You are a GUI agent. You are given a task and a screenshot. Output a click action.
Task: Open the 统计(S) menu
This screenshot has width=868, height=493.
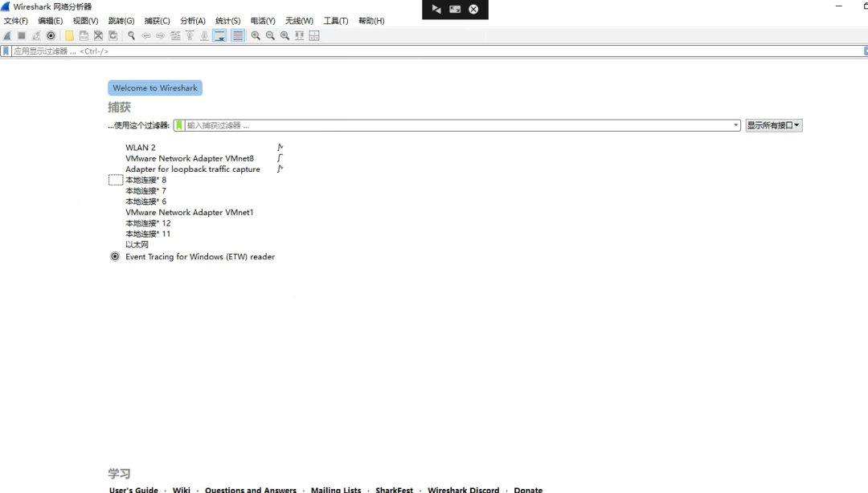tap(227, 20)
